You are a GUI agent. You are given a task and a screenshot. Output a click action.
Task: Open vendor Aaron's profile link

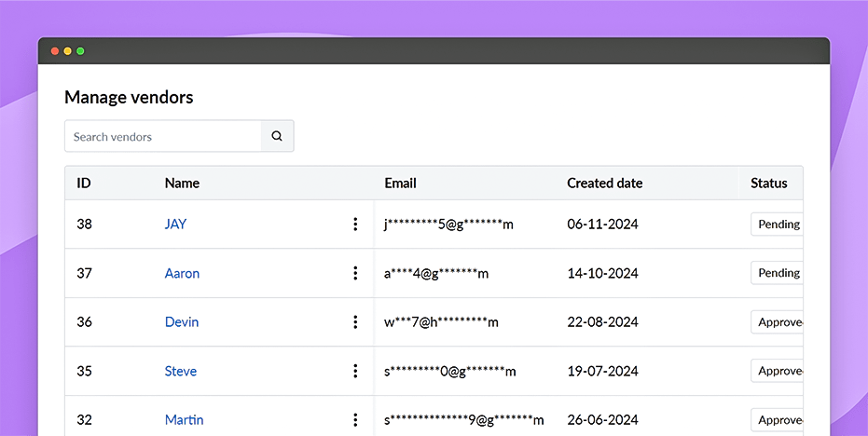182,273
